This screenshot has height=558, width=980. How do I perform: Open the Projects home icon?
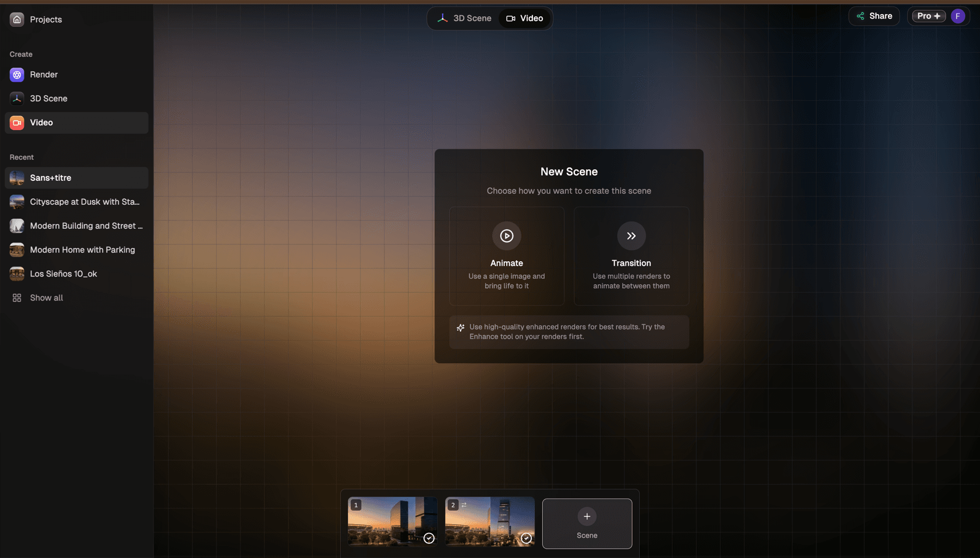[17, 20]
